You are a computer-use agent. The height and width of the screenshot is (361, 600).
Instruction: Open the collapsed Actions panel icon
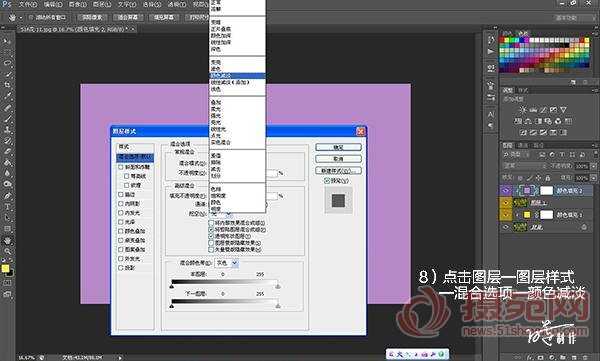click(x=491, y=51)
